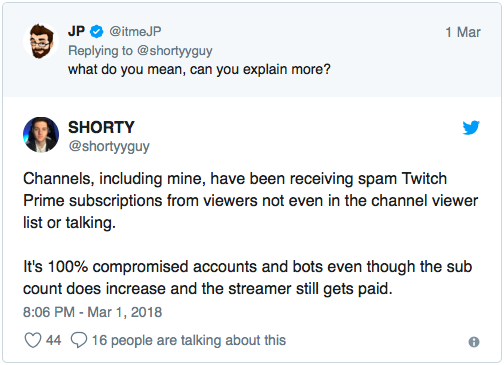Image resolution: width=504 pixels, height=365 pixels.
Task: Click @shortyyguy in Replying to line
Action: (x=175, y=51)
